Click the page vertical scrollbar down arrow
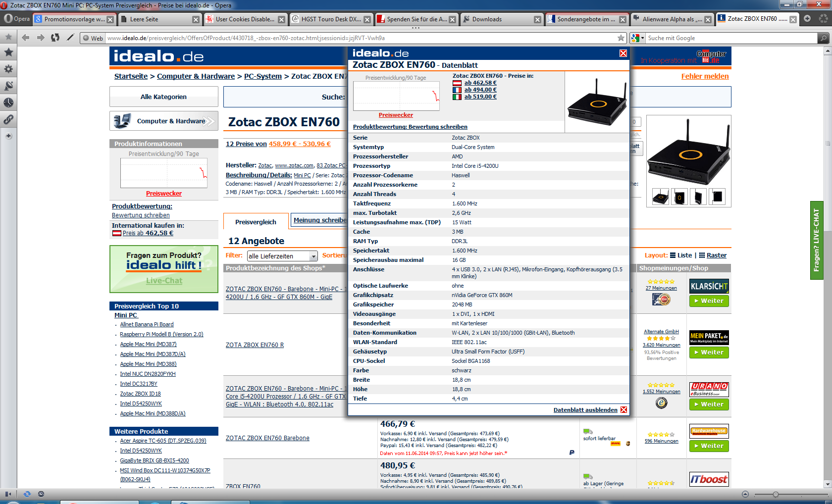Viewport: 832px width, 504px height. 828,484
